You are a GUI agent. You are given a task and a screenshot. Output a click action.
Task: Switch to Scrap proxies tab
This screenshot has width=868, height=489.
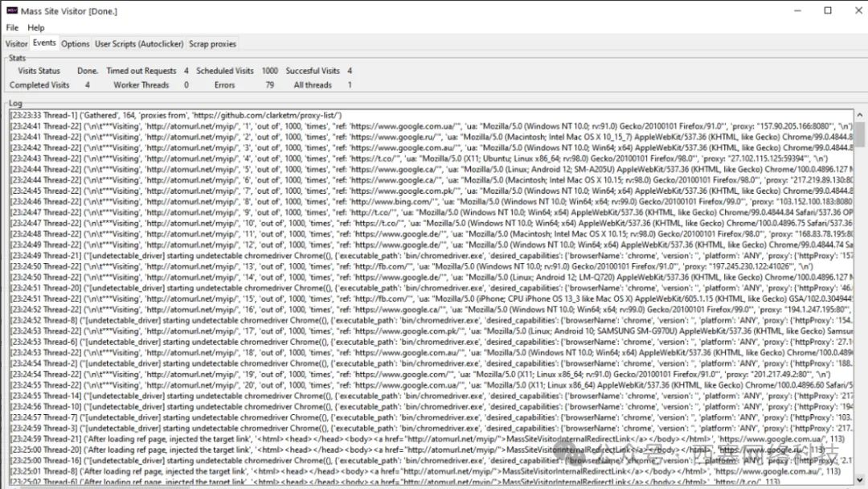[x=212, y=43]
